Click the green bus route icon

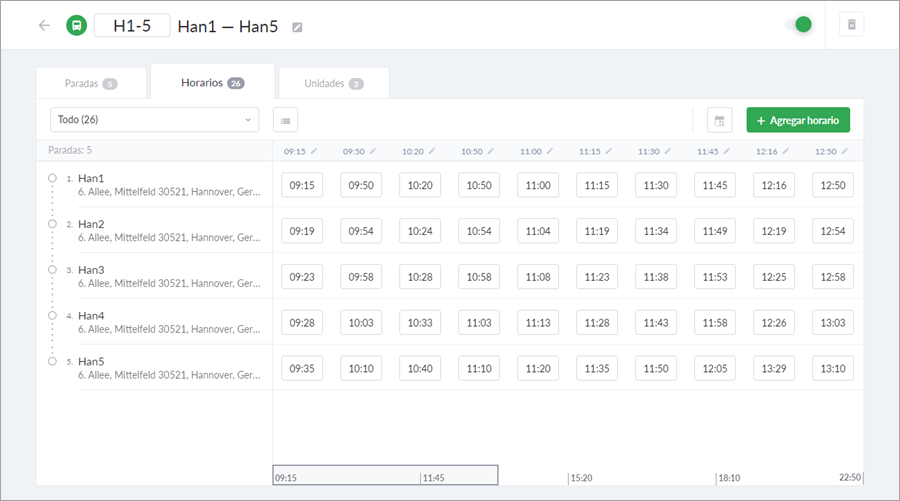pos(76,25)
